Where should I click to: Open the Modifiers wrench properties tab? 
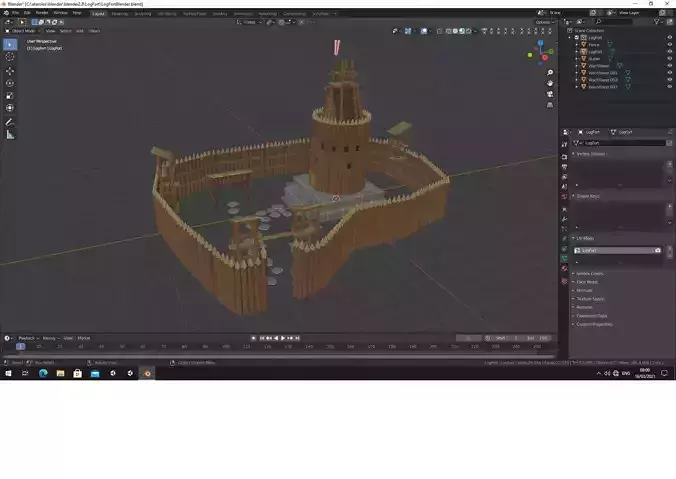click(564, 219)
